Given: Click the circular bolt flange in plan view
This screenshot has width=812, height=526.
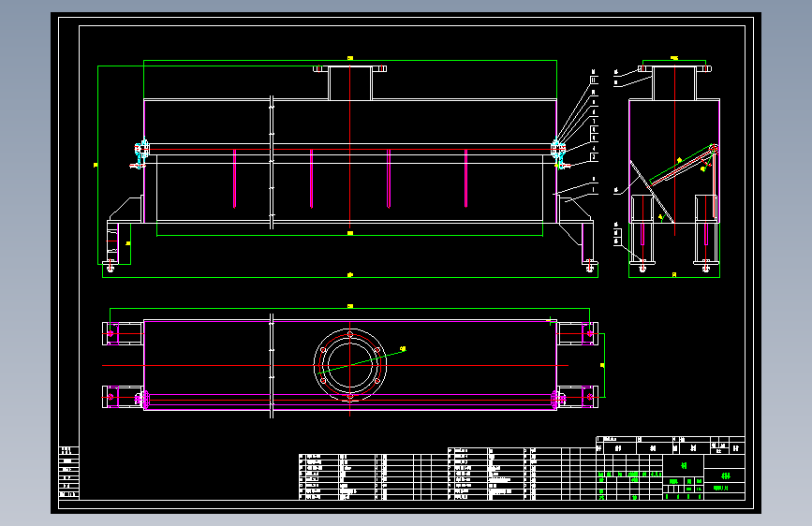Looking at the screenshot, I should tap(350, 365).
